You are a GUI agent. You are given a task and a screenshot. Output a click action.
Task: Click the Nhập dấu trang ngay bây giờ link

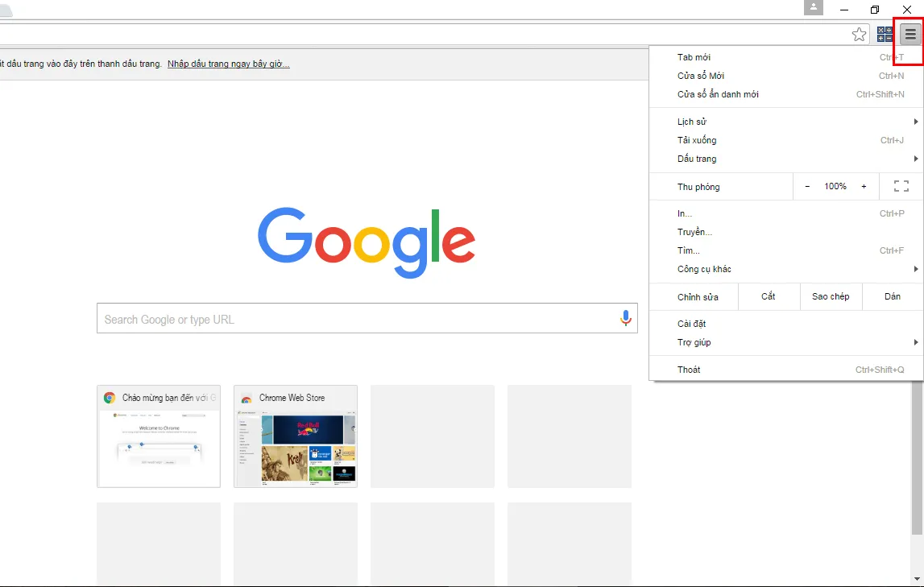[228, 64]
